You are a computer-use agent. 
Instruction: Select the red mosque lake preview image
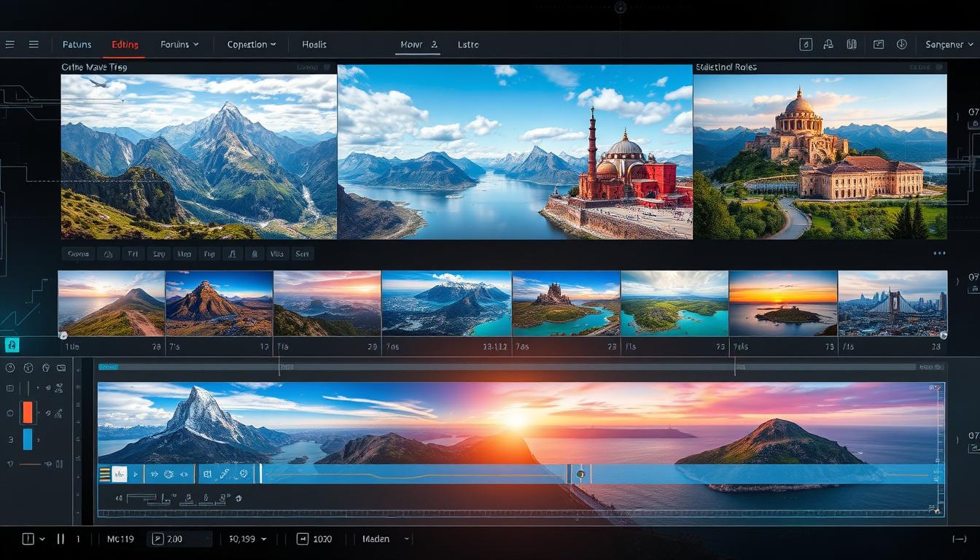tap(515, 152)
